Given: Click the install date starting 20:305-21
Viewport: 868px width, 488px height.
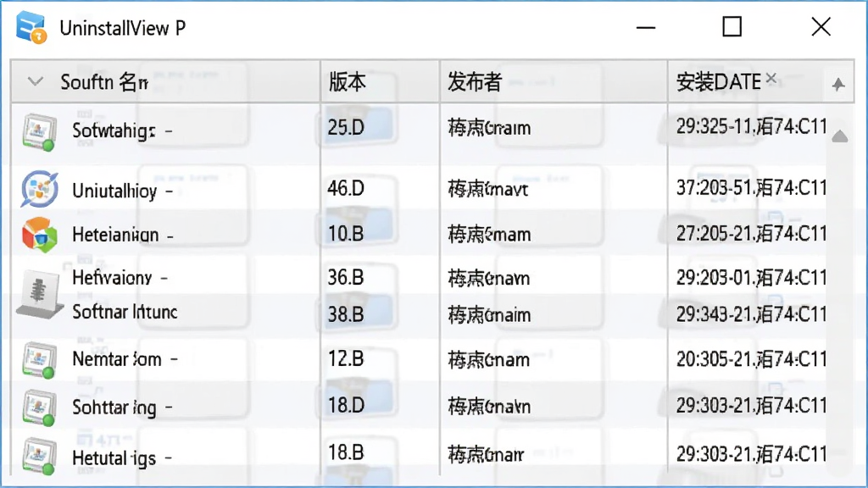Looking at the screenshot, I should pyautogui.click(x=751, y=359).
